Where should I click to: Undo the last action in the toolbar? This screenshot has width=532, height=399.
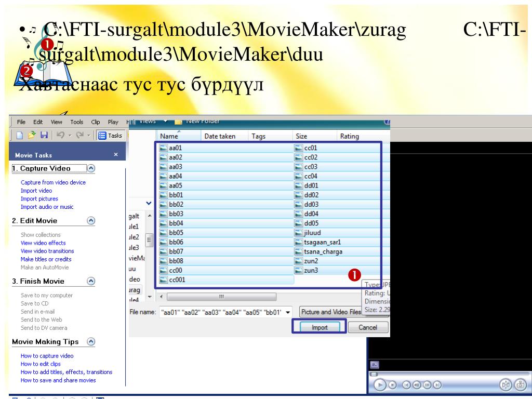pyautogui.click(x=60, y=135)
